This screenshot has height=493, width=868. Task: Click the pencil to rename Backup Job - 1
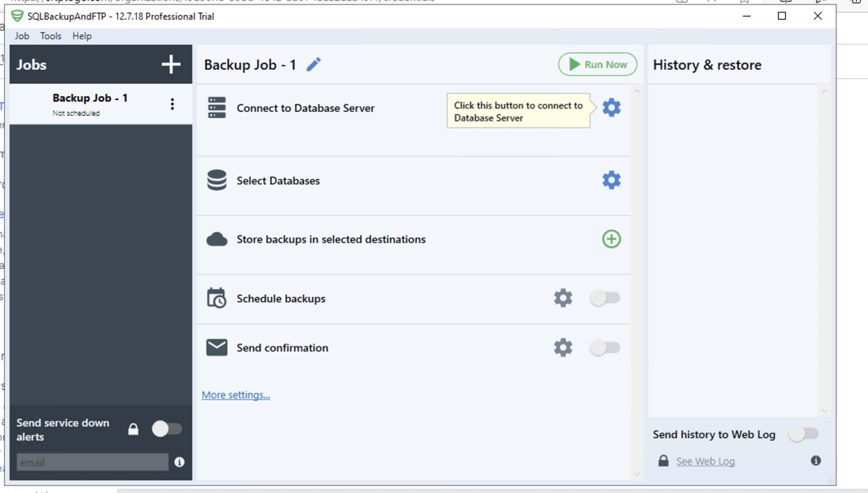point(313,64)
